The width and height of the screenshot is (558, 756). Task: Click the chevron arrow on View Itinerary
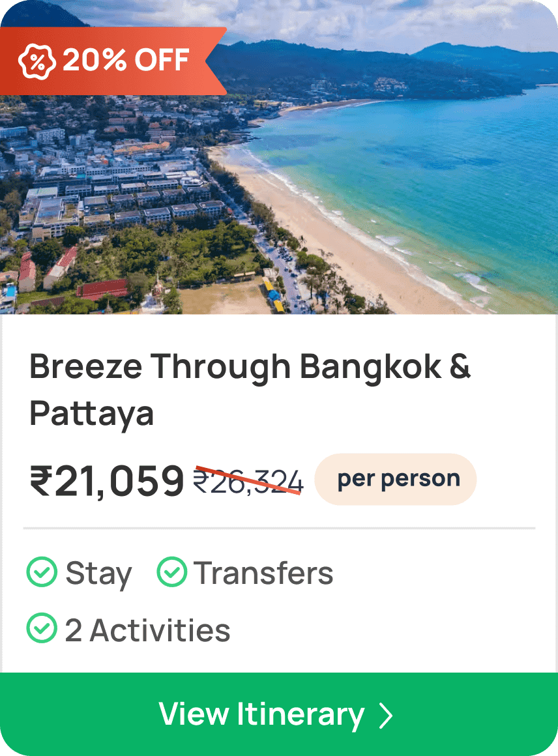click(x=386, y=715)
